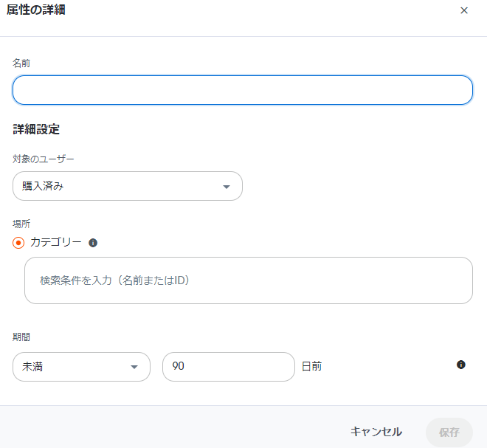Click the 場所 section label
The image size is (487, 448).
pyautogui.click(x=21, y=223)
